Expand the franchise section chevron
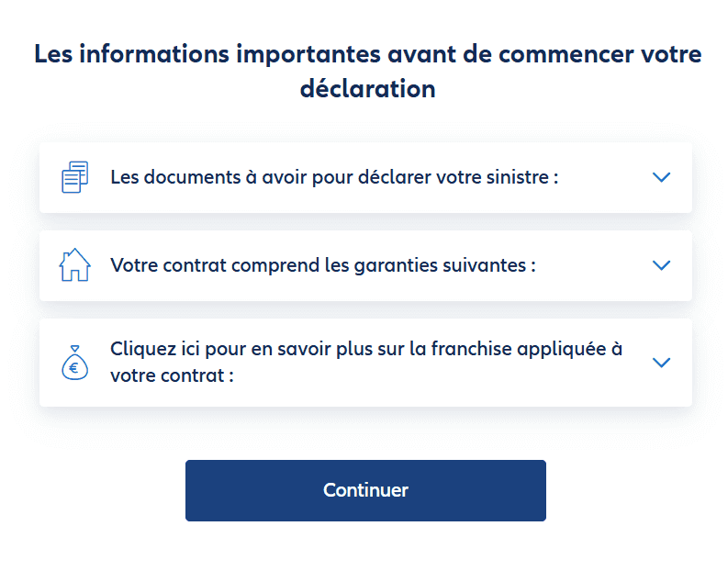This screenshot has height=582, width=728. [661, 363]
